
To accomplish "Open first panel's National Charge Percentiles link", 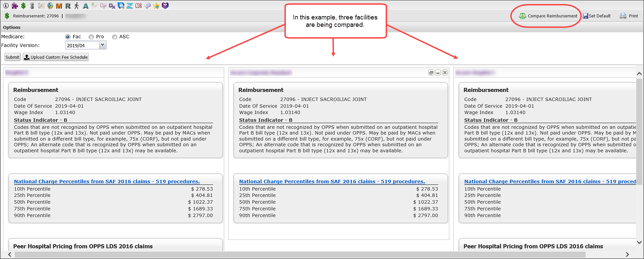I will pyautogui.click(x=107, y=182).
